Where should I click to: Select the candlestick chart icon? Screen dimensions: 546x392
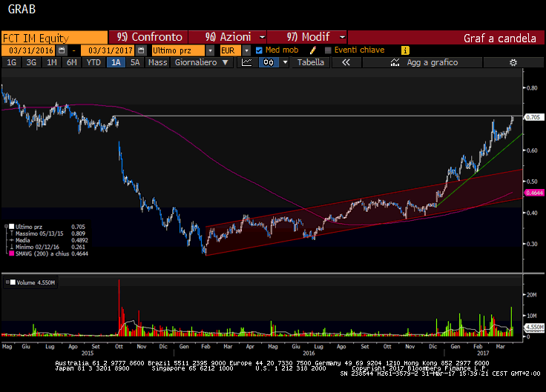click(269, 62)
